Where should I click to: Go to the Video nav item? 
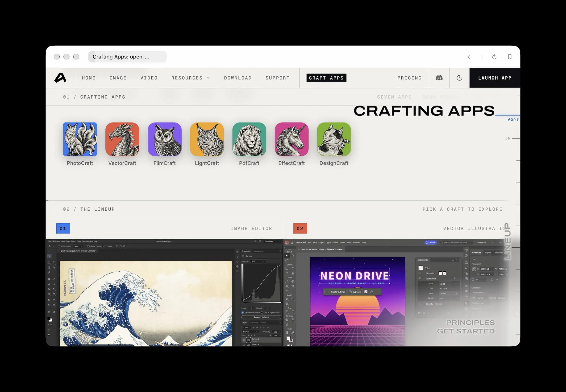[149, 78]
